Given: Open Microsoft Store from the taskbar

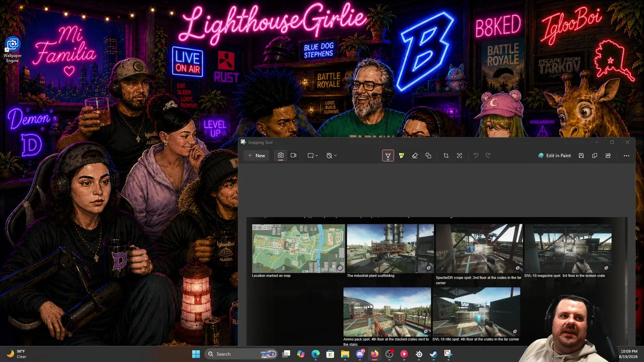Looking at the screenshot, I should (x=331, y=354).
